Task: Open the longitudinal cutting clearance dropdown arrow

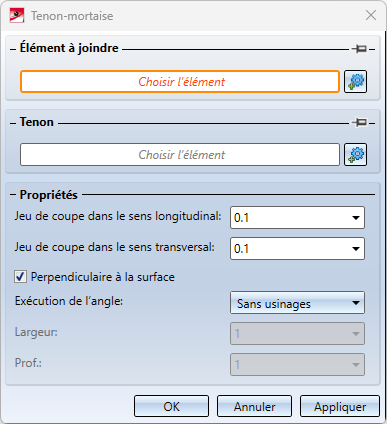Action: click(x=356, y=218)
